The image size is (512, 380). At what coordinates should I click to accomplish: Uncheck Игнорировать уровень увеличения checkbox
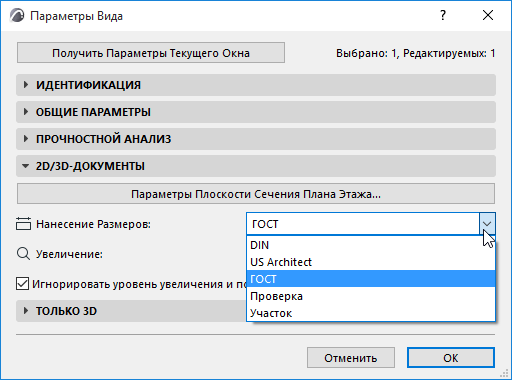pos(22,284)
